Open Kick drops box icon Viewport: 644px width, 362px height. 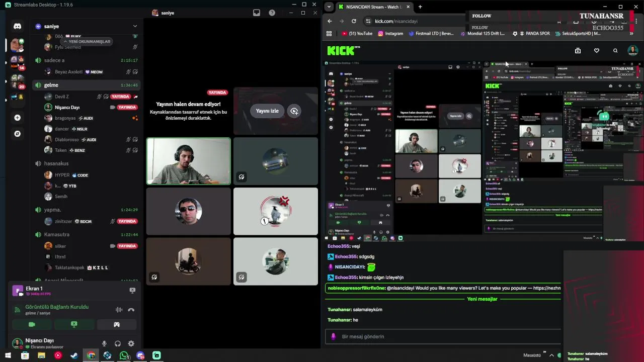click(578, 50)
